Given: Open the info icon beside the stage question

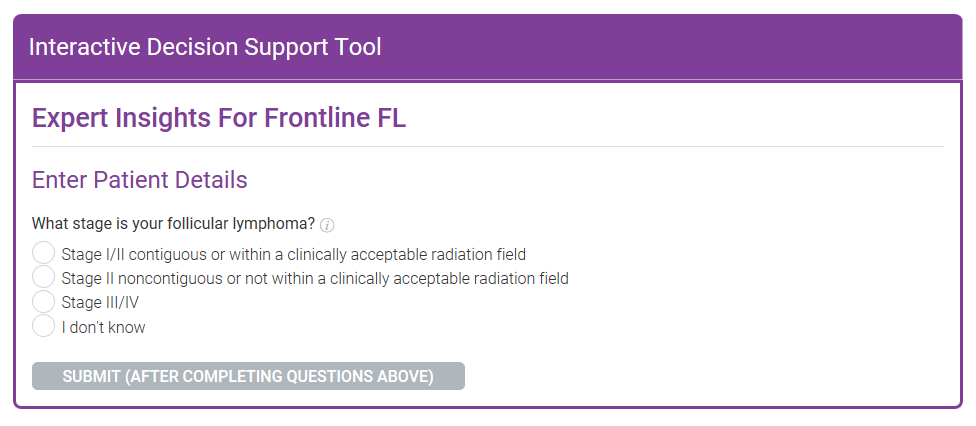Looking at the screenshot, I should (x=327, y=225).
